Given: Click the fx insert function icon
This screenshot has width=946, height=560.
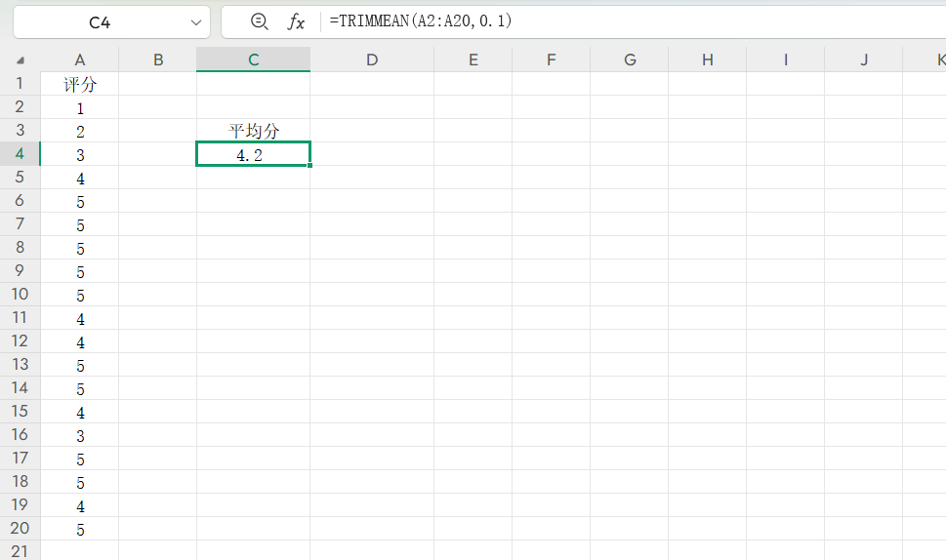Looking at the screenshot, I should click(x=296, y=21).
